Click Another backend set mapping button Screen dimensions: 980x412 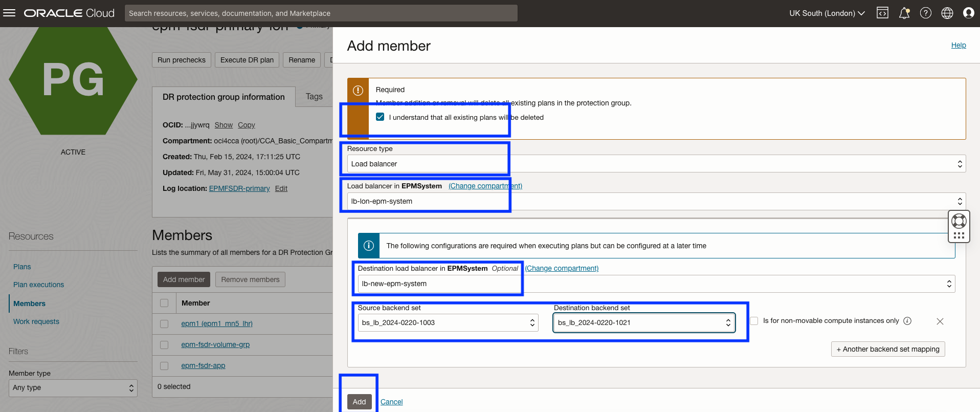[888, 349]
